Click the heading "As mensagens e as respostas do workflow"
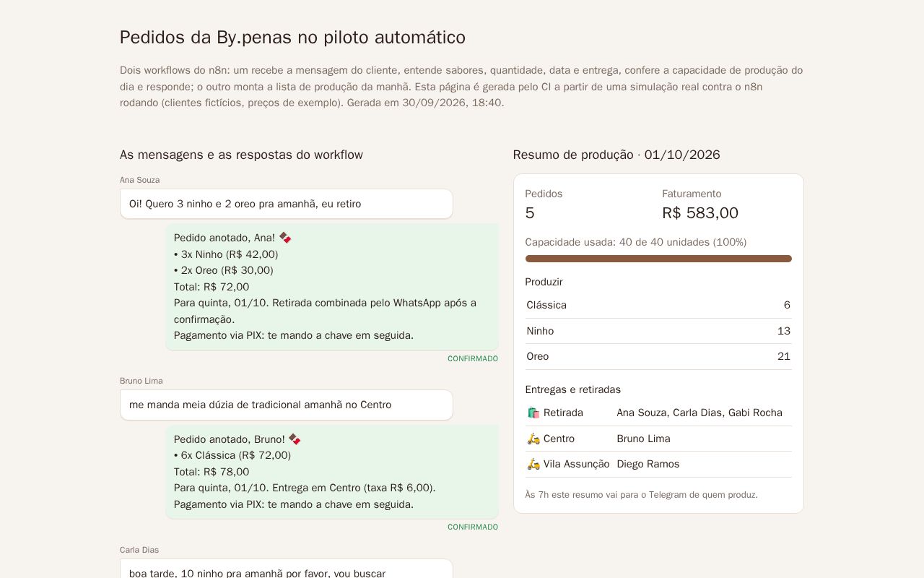 241,155
